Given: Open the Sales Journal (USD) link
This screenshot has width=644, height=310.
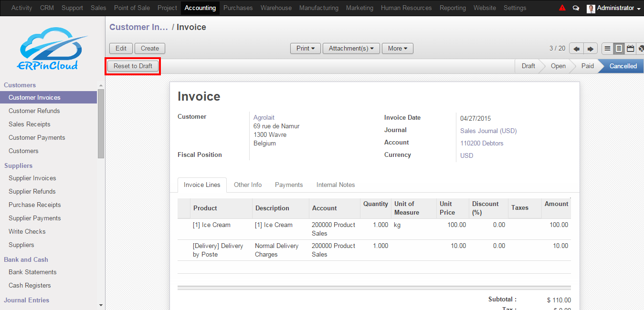Looking at the screenshot, I should [488, 131].
